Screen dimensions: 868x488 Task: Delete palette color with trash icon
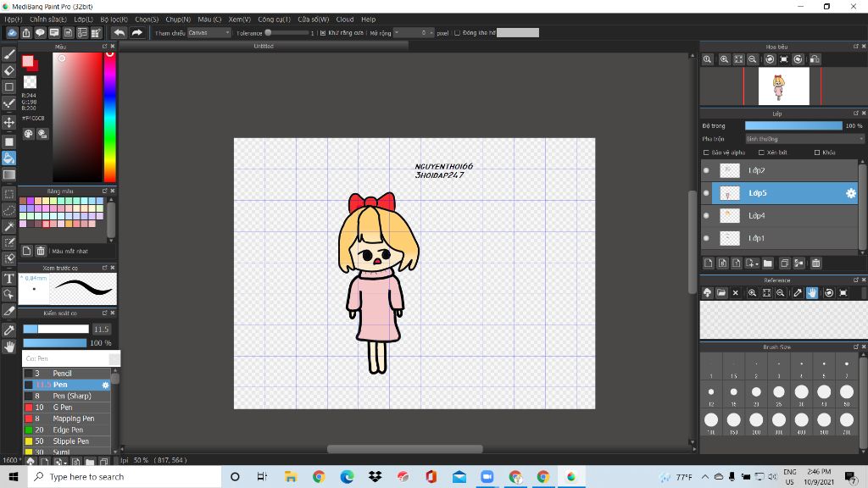41,251
